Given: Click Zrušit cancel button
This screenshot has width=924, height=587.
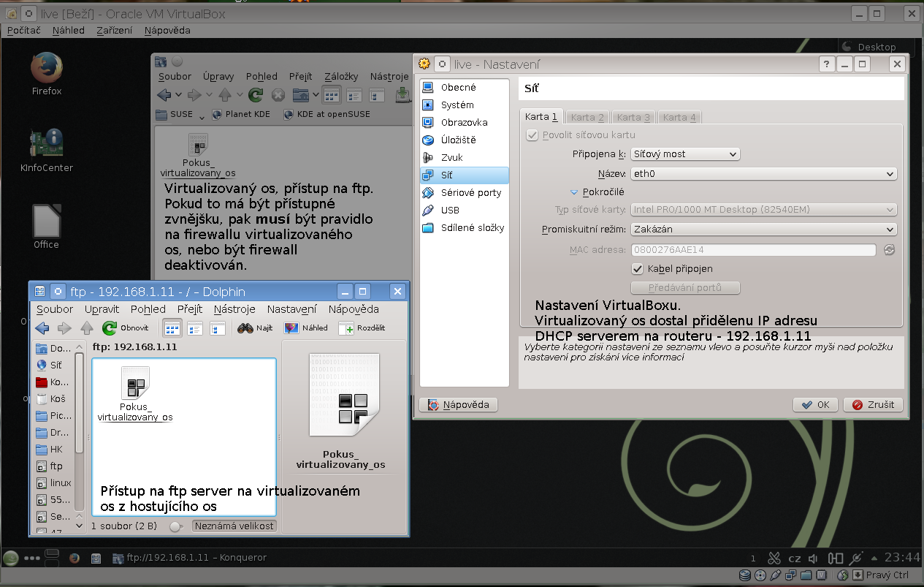Looking at the screenshot, I should (874, 404).
